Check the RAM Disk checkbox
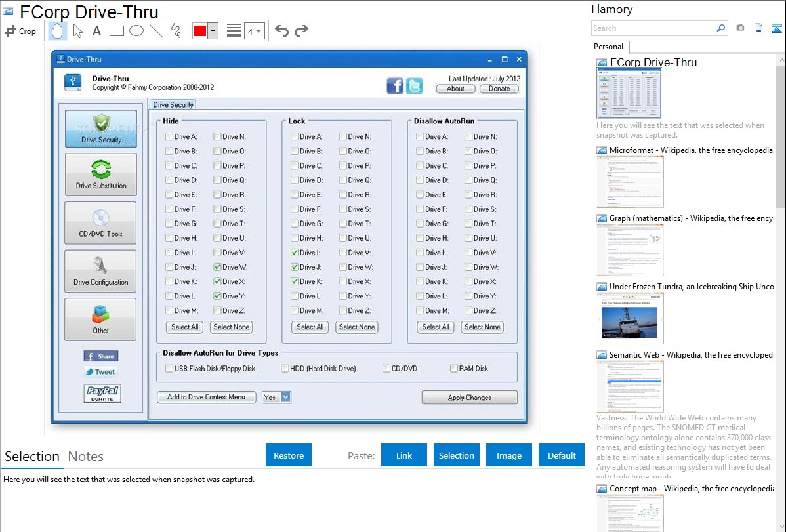786x532 pixels. pyautogui.click(x=453, y=369)
